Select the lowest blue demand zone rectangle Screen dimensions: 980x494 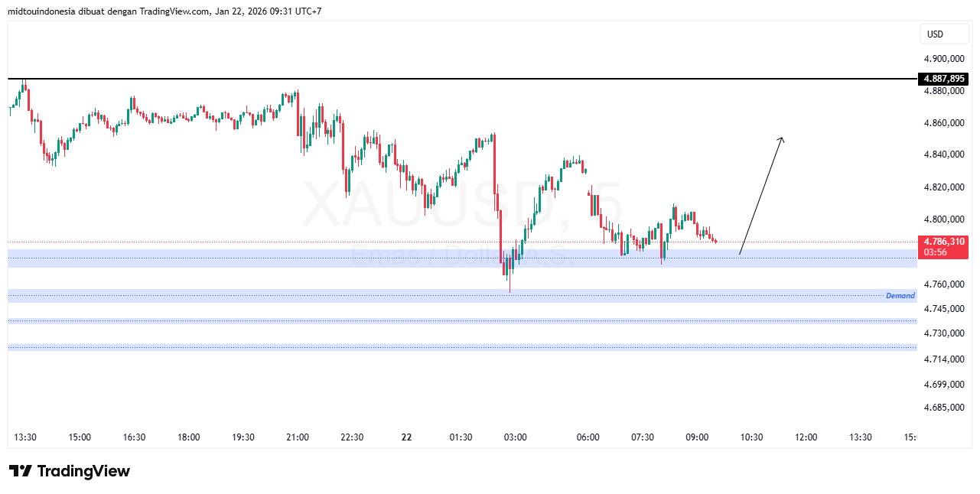point(459,348)
